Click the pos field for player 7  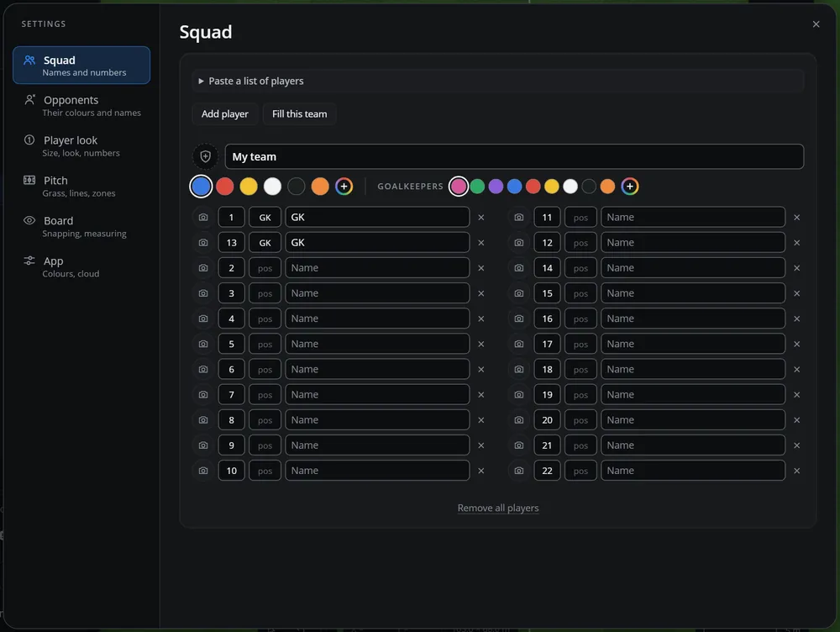265,394
